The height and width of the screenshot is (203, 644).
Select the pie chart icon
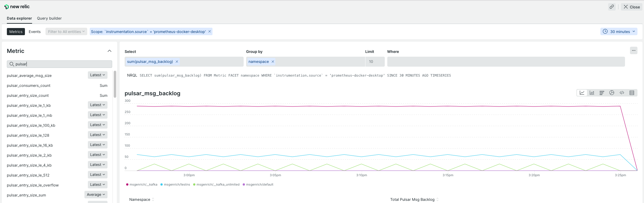612,93
